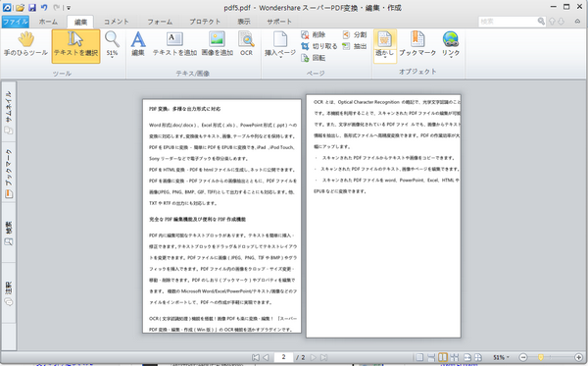Select two-page facing view in status bar
The height and width of the screenshot is (366, 588).
443,357
